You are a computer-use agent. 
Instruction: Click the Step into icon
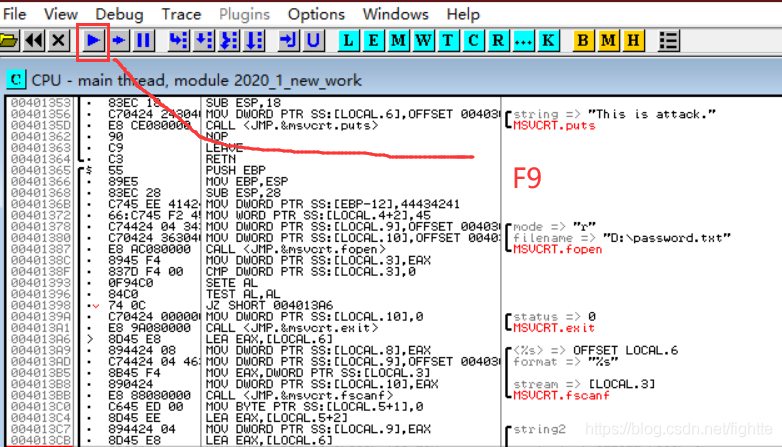(x=179, y=40)
